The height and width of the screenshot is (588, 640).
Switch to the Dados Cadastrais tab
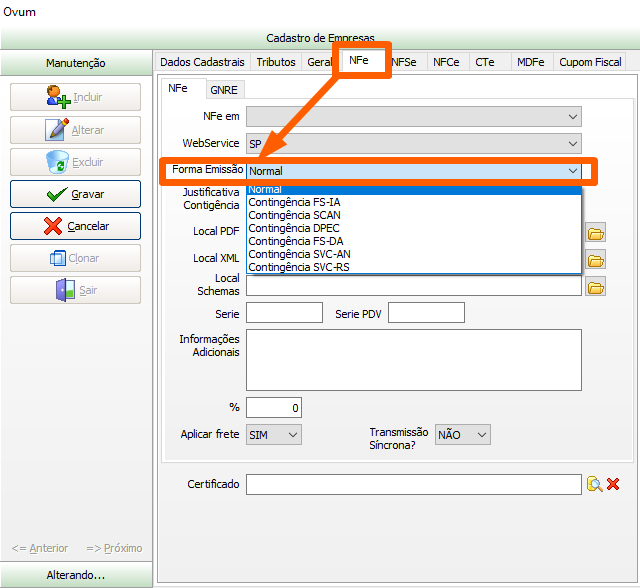click(202, 62)
